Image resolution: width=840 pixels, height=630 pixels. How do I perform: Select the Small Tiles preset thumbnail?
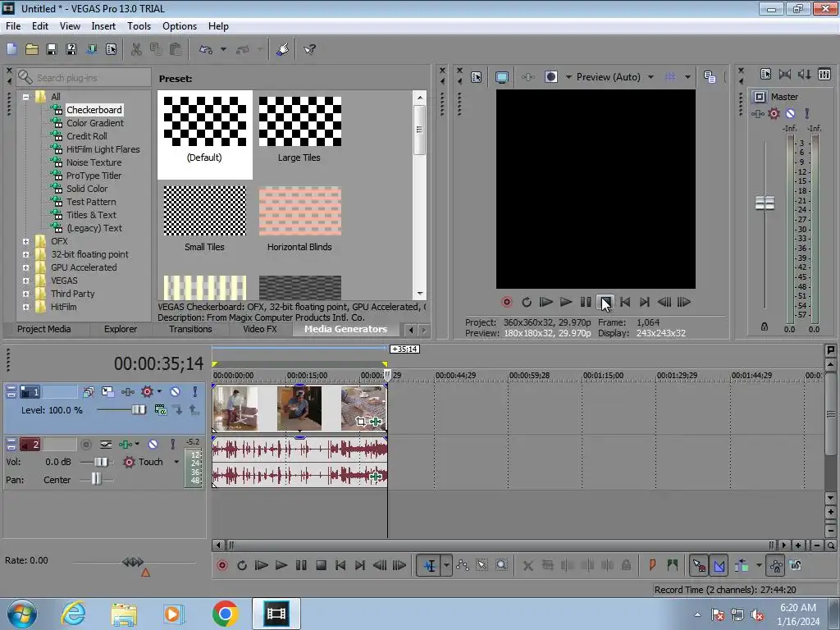click(204, 211)
